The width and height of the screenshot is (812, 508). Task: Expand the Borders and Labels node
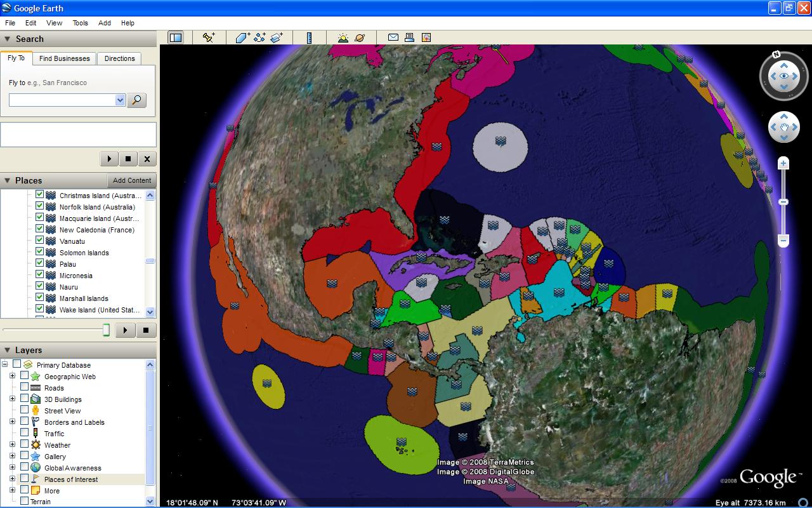[x=12, y=422]
